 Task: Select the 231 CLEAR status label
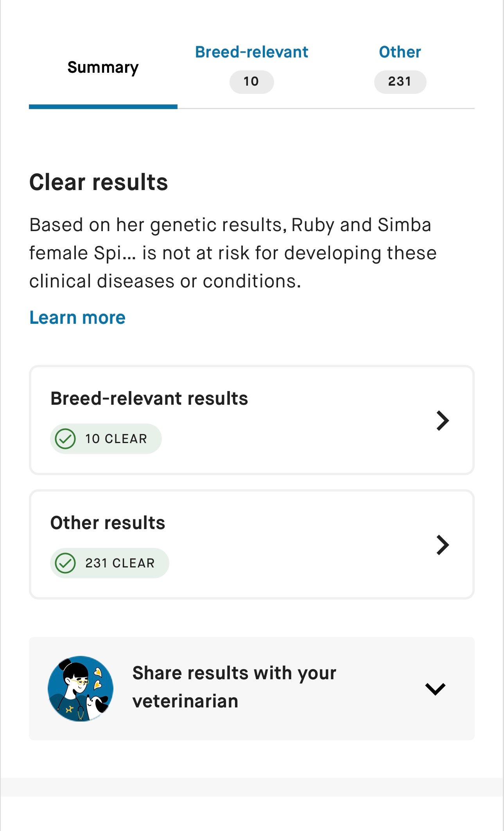120,563
